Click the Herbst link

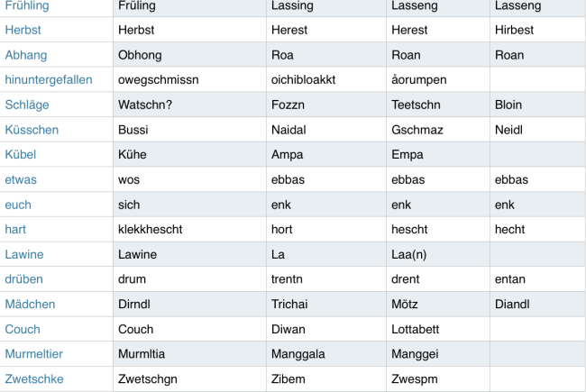(23, 30)
